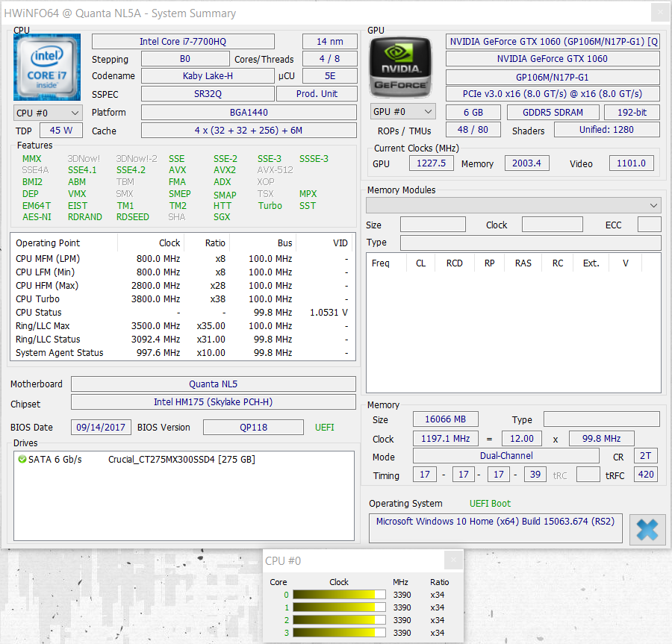Click the 1197.1 MHz memory clock field
This screenshot has height=644, width=672.
tap(445, 439)
